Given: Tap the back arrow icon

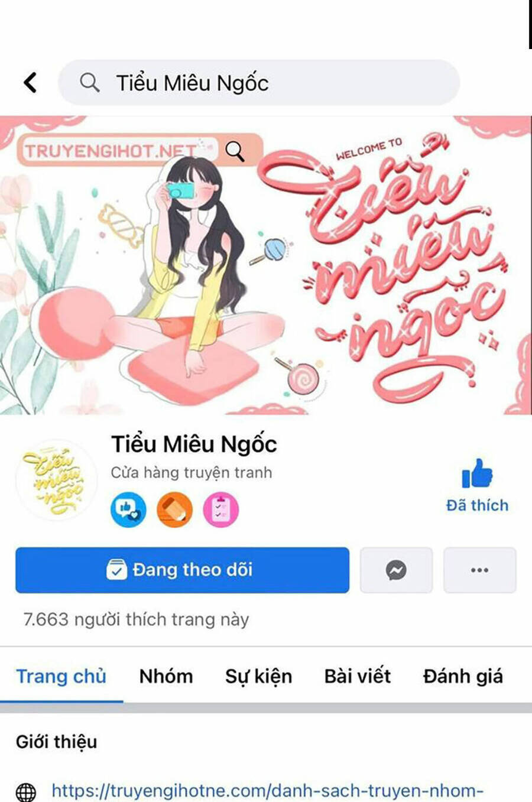Looking at the screenshot, I should tap(31, 82).
